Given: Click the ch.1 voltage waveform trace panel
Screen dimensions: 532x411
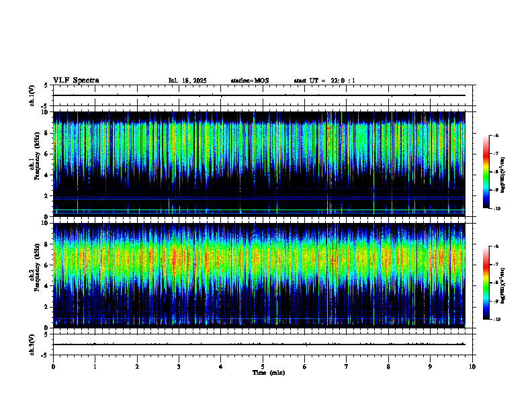Looking at the screenshot, I should pos(263,95).
